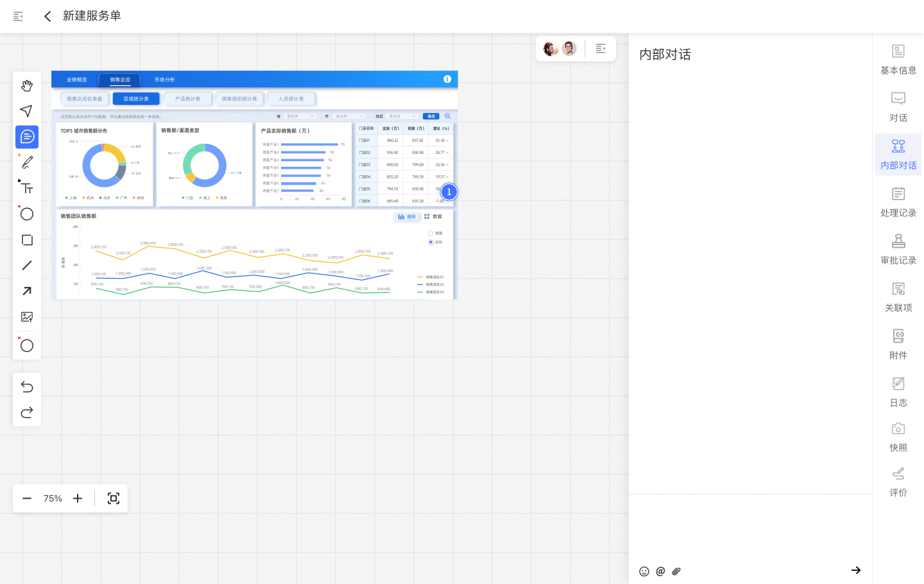
Task: Open the 对话 panel
Action: pos(898,107)
